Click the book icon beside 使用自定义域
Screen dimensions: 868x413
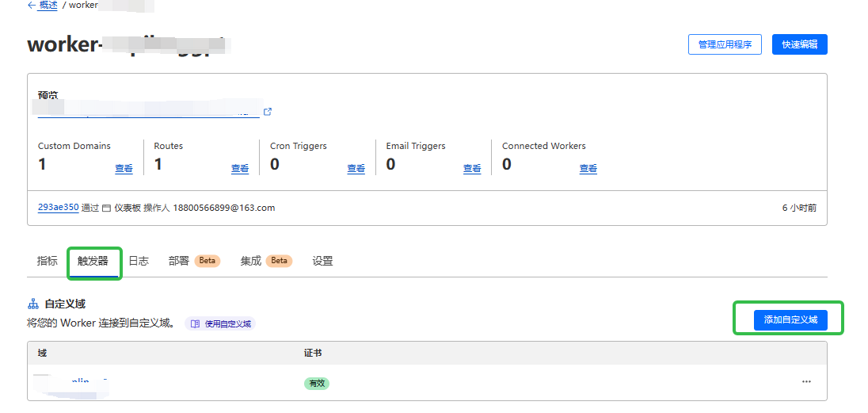(x=196, y=323)
